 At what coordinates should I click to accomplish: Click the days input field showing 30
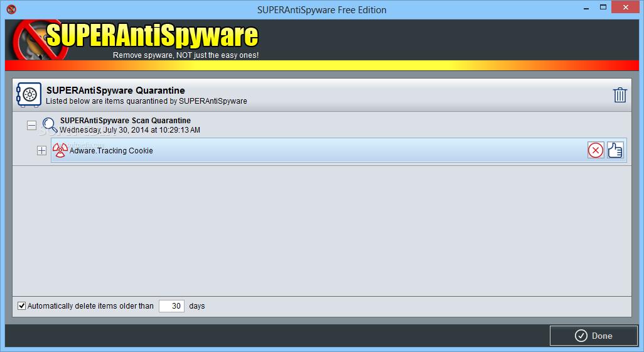[x=172, y=306]
